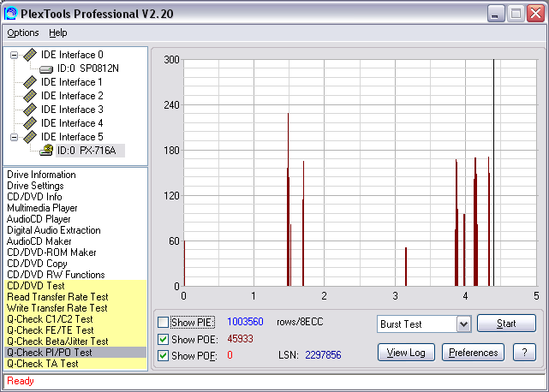Open Drive Settings function
Viewport: 549px width, 392px height.
[x=35, y=186]
